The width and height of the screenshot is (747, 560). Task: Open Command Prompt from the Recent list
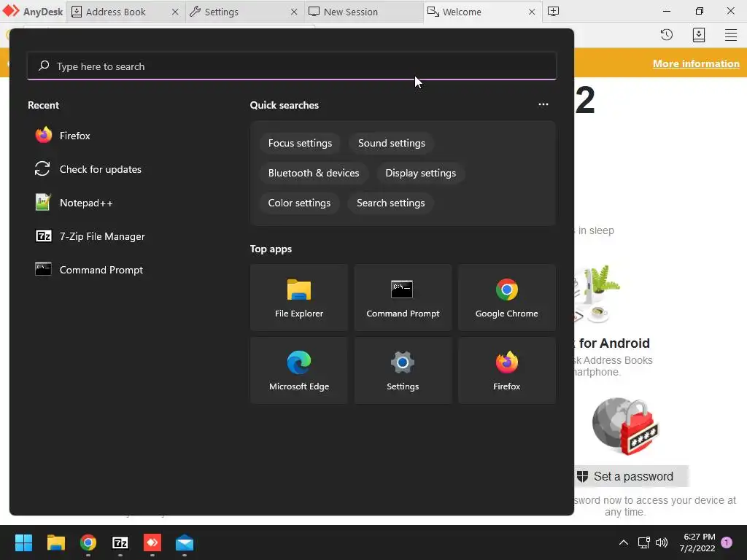(89, 270)
